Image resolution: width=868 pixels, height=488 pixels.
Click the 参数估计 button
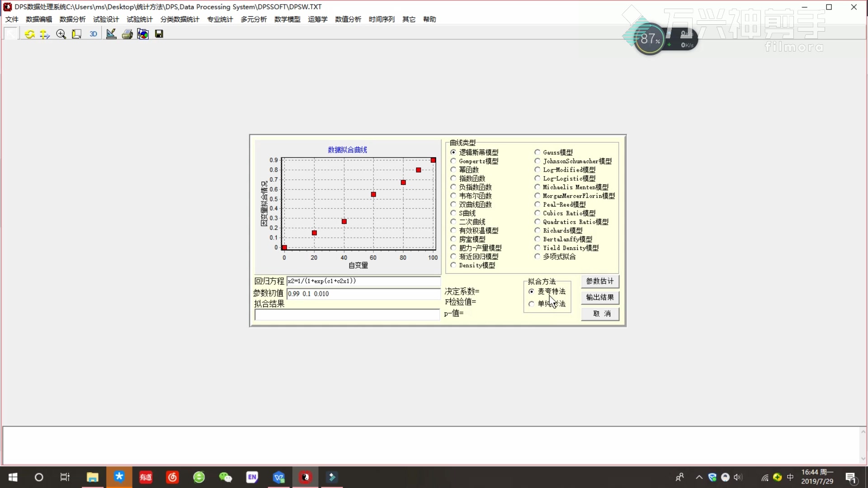599,281
